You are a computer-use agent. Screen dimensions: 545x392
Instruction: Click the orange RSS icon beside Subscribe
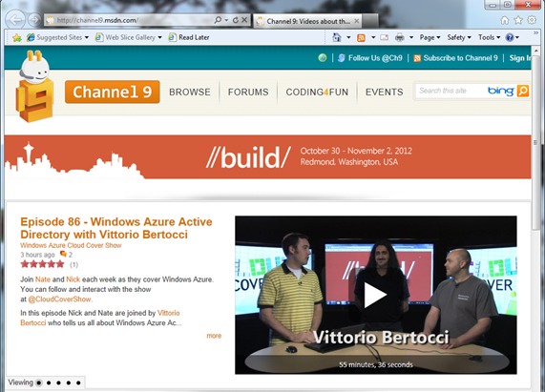pyautogui.click(x=417, y=58)
